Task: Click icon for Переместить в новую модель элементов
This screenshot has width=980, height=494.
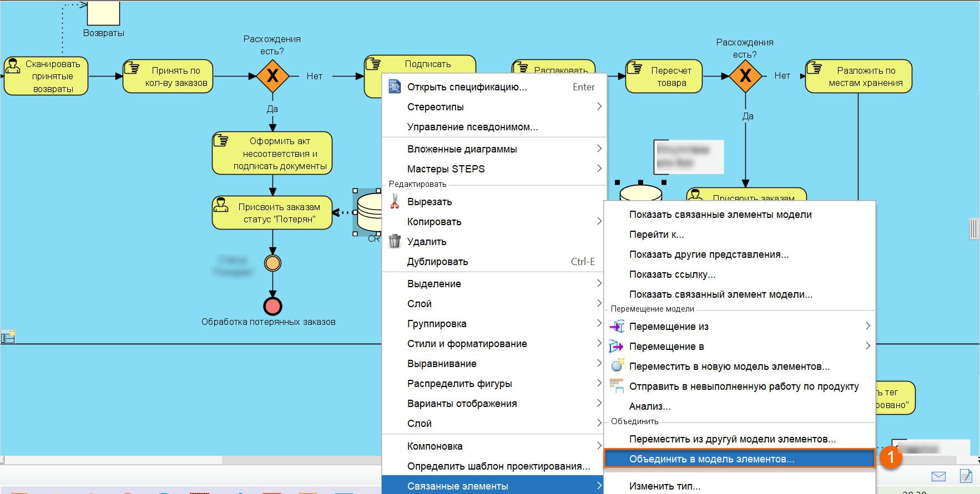Action: (x=617, y=366)
